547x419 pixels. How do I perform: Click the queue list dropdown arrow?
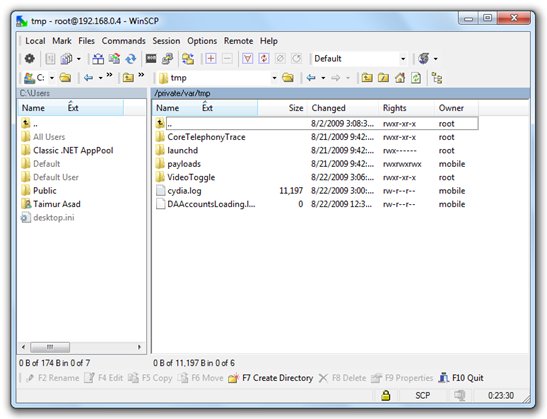point(79,59)
